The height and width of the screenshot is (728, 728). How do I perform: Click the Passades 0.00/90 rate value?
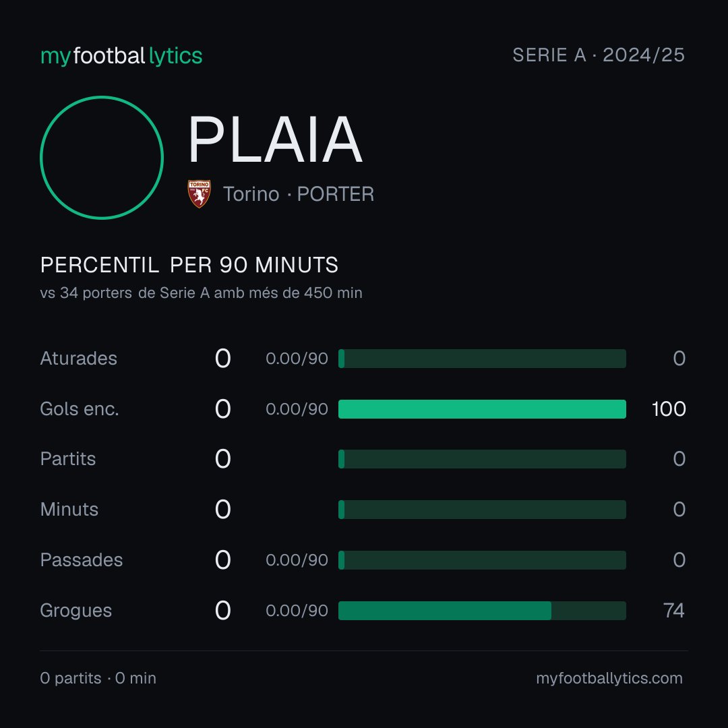pos(297,560)
